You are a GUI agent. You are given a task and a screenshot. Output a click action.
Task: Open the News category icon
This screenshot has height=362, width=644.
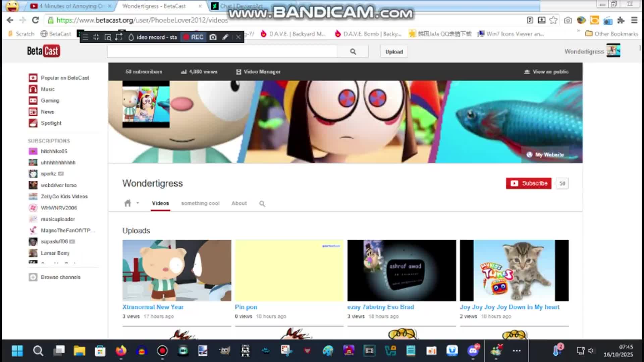click(x=33, y=112)
